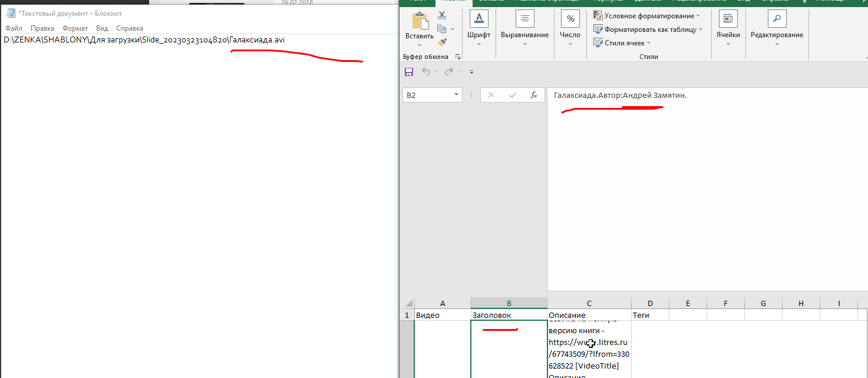The height and width of the screenshot is (378, 868).
Task: Open the Редактирование editing group
Action: [777, 29]
